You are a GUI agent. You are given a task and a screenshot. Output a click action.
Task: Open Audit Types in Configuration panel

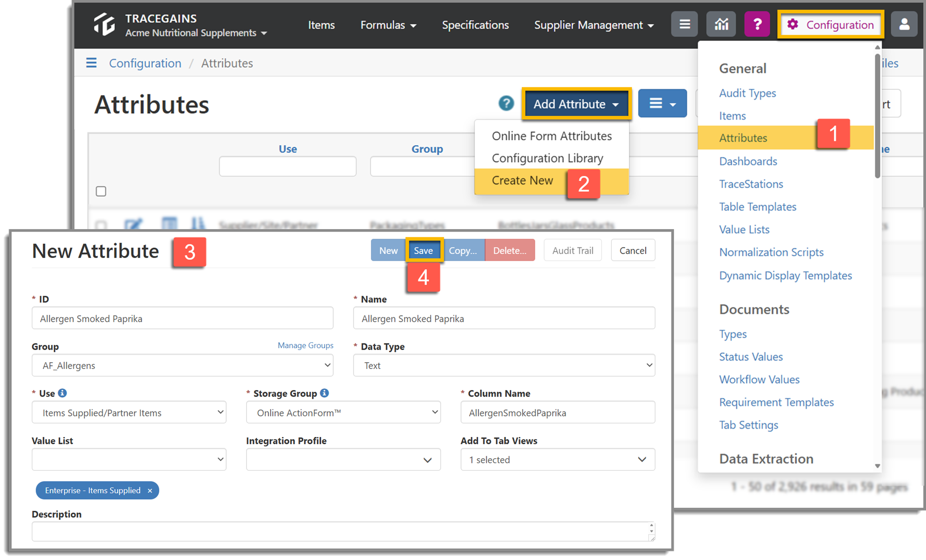[x=747, y=93]
